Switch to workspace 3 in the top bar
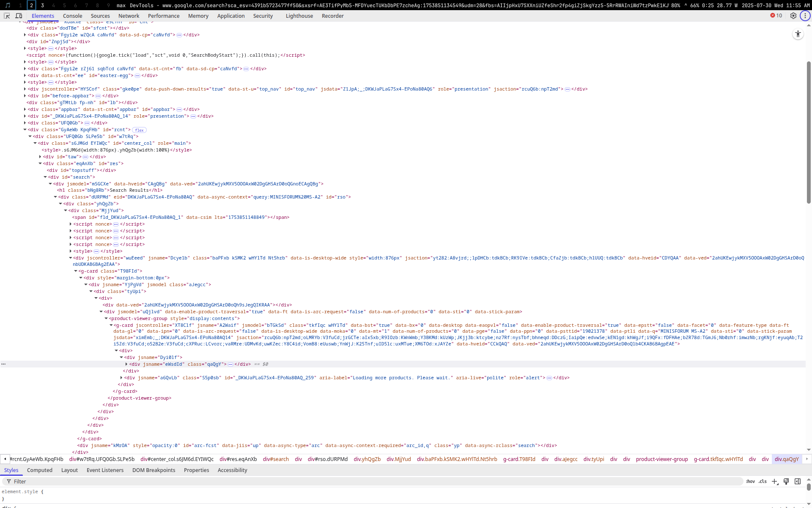 pyautogui.click(x=42, y=6)
